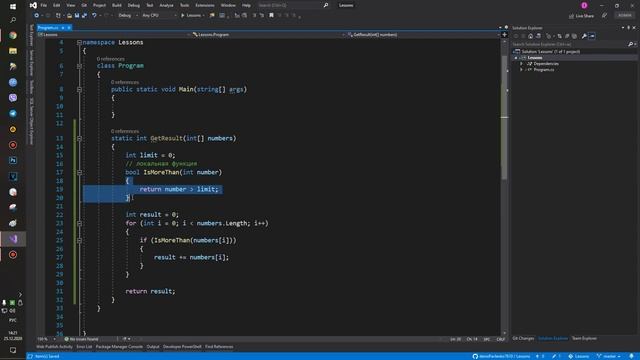Image resolution: width=640 pixels, height=360 pixels.
Task: Open the Extensions menu
Action: pyautogui.click(x=205, y=5)
